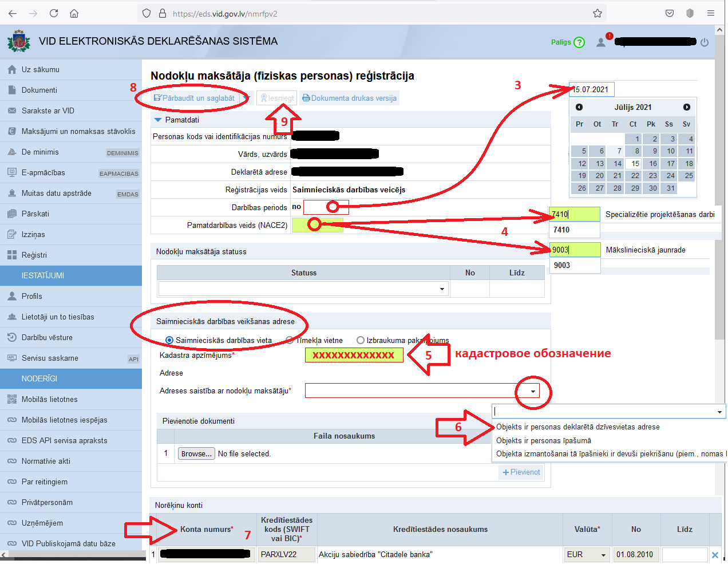Click Pārbaudīt un saglabāt button
The height and width of the screenshot is (568, 728).
coord(194,98)
